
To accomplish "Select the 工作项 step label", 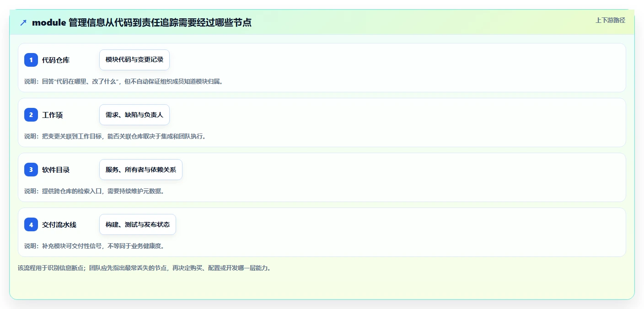I will 53,115.
